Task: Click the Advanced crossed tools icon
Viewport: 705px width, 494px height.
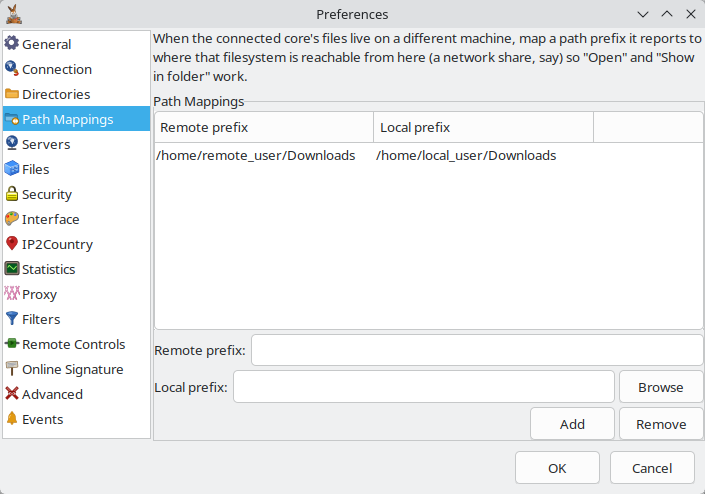Action: click(12, 394)
